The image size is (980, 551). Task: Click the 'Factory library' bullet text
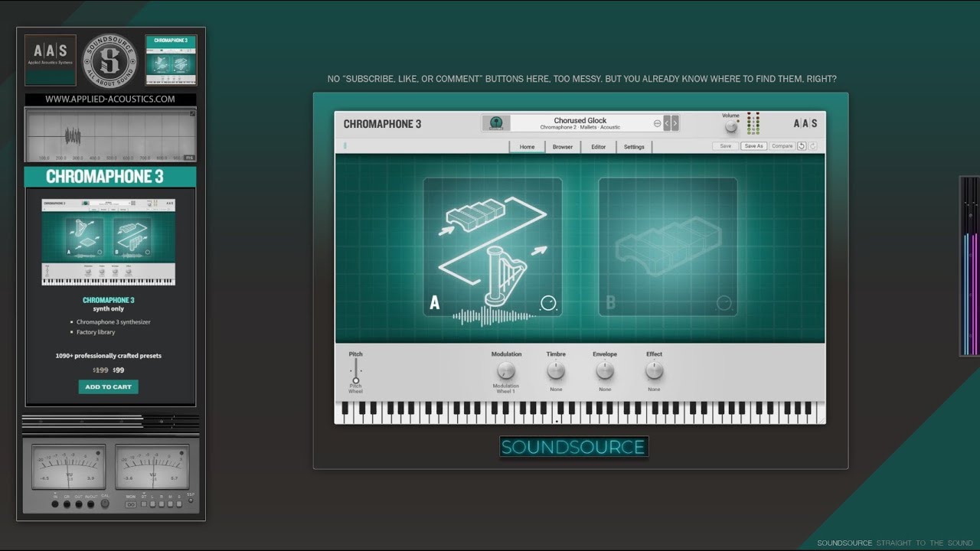click(96, 332)
